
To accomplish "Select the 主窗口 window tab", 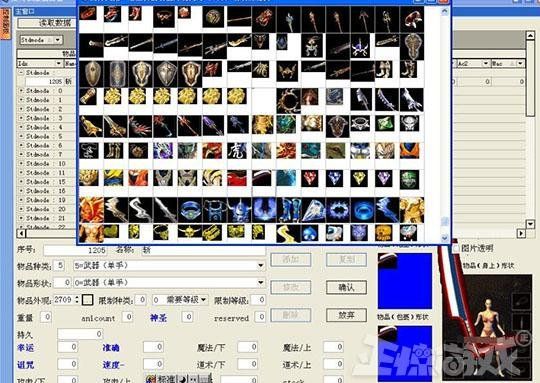I will point(25,12).
